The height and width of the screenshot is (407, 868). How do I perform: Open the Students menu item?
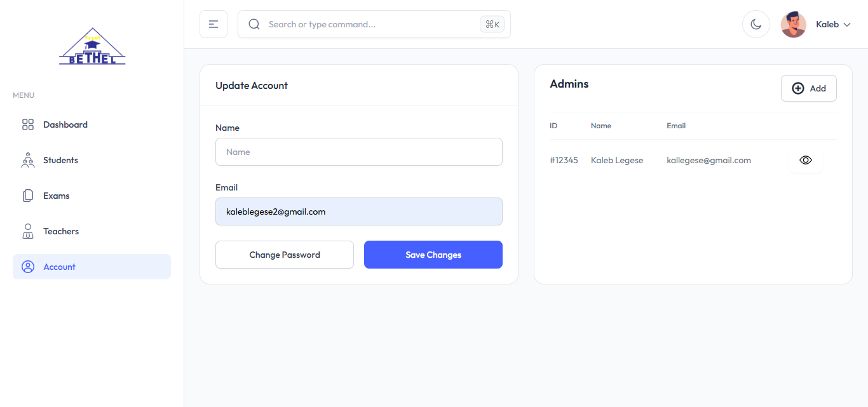(x=60, y=160)
